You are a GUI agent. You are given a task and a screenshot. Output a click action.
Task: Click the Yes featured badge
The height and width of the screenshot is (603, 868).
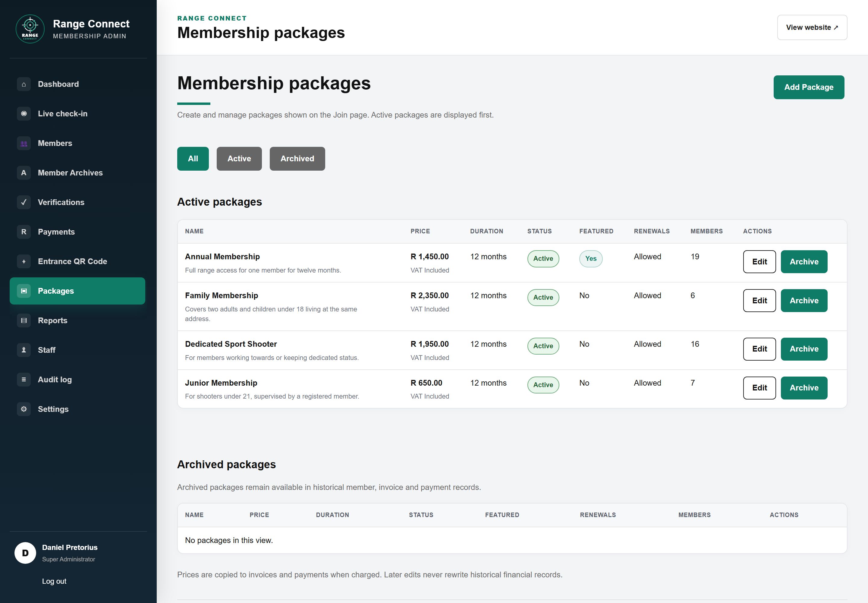click(x=591, y=259)
